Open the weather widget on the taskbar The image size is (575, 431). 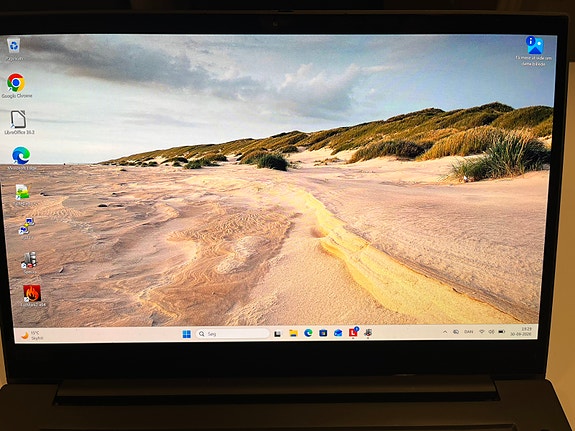32,335
